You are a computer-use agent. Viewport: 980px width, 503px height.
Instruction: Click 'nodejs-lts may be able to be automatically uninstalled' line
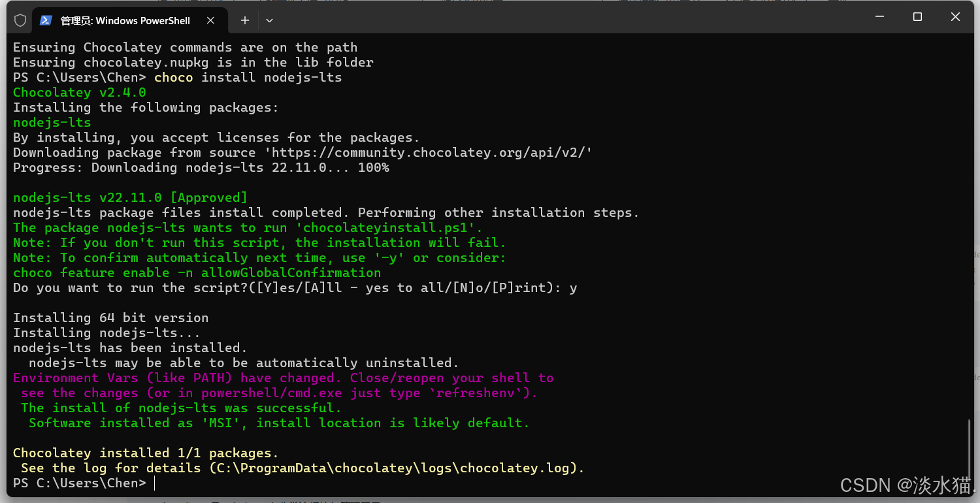(x=244, y=363)
